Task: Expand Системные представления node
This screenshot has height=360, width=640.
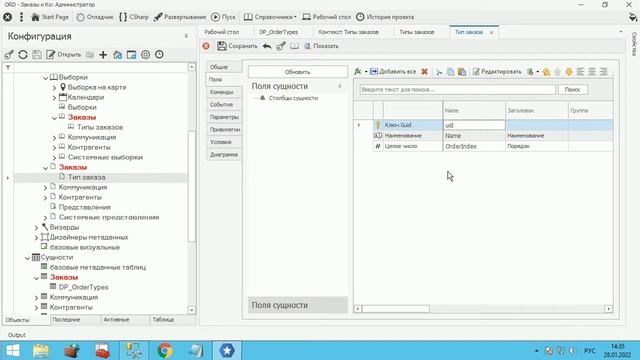Action: pos(45,218)
